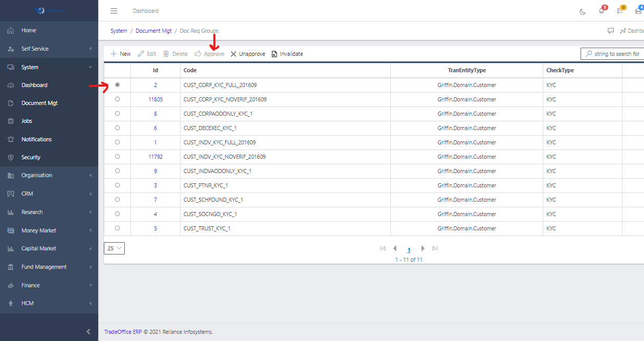Viewport: 644px width, 341px height.
Task: Open Document Mgt in the sidebar
Action: 39,103
